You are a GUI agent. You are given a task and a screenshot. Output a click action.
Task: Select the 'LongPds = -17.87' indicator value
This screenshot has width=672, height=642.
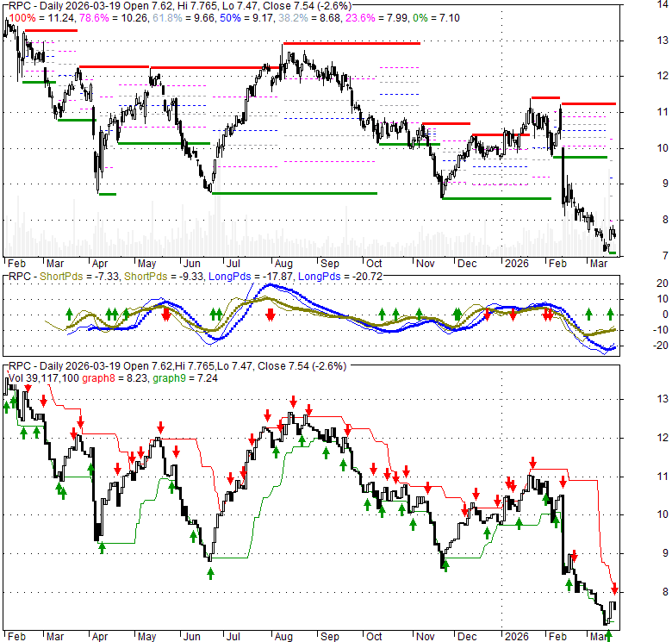point(251,277)
